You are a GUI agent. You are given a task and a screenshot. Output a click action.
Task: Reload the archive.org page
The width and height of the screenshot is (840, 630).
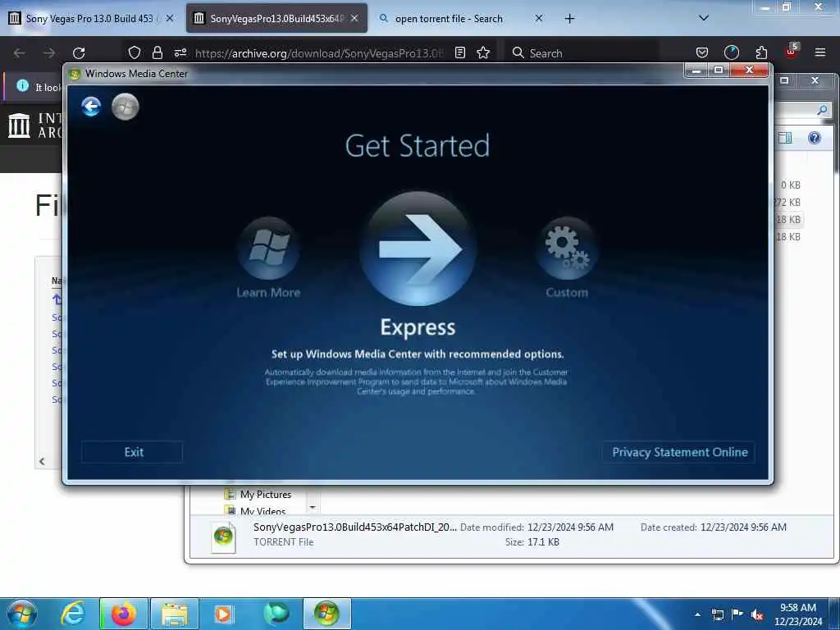point(79,53)
